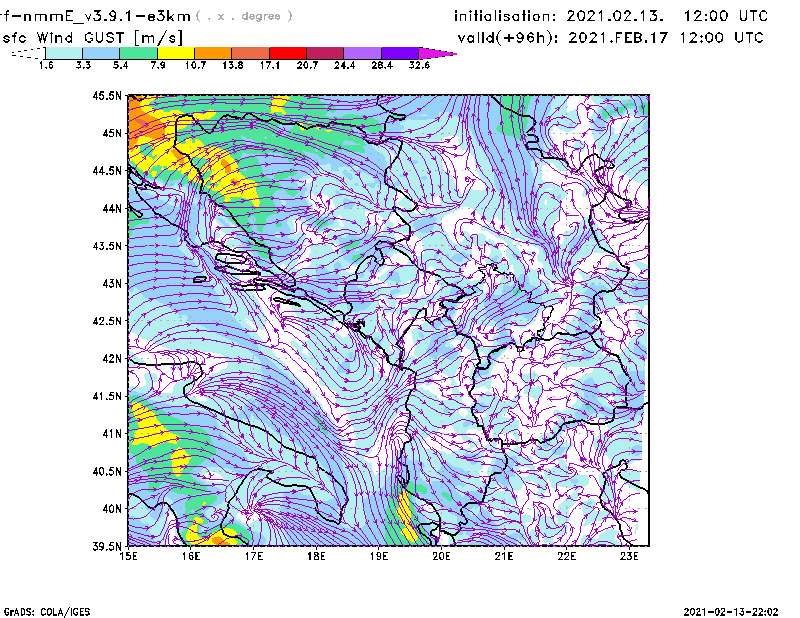Click the '17E' longitude label
This screenshot has height=618, width=800.
(254, 556)
